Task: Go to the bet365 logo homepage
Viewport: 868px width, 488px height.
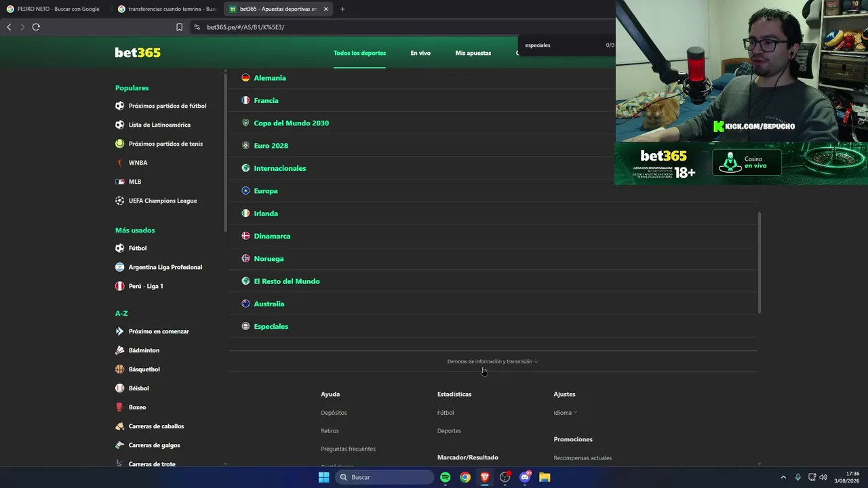Action: [x=138, y=53]
